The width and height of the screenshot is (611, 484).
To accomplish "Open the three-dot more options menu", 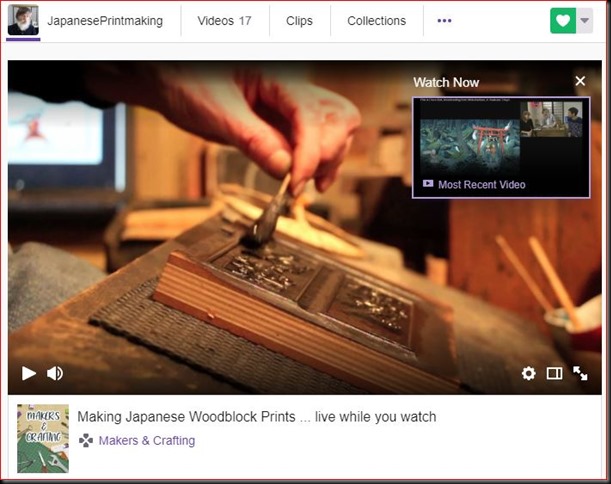I will pos(444,21).
